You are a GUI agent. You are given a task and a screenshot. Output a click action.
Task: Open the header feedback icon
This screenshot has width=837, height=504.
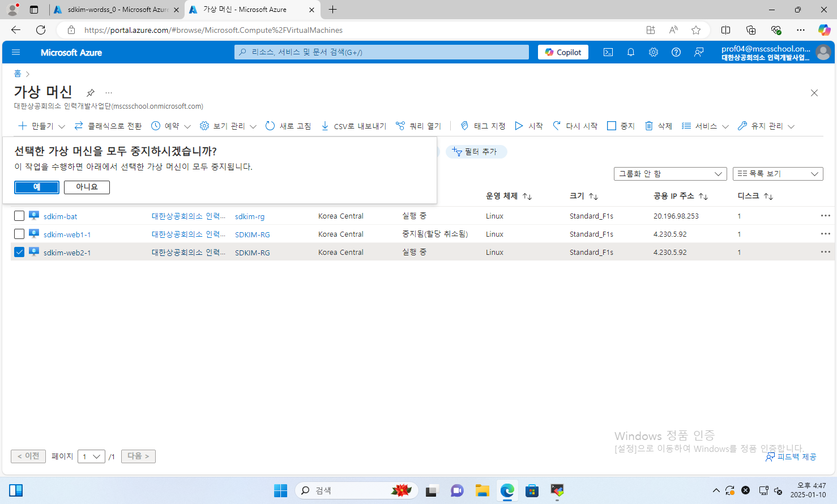click(x=699, y=52)
